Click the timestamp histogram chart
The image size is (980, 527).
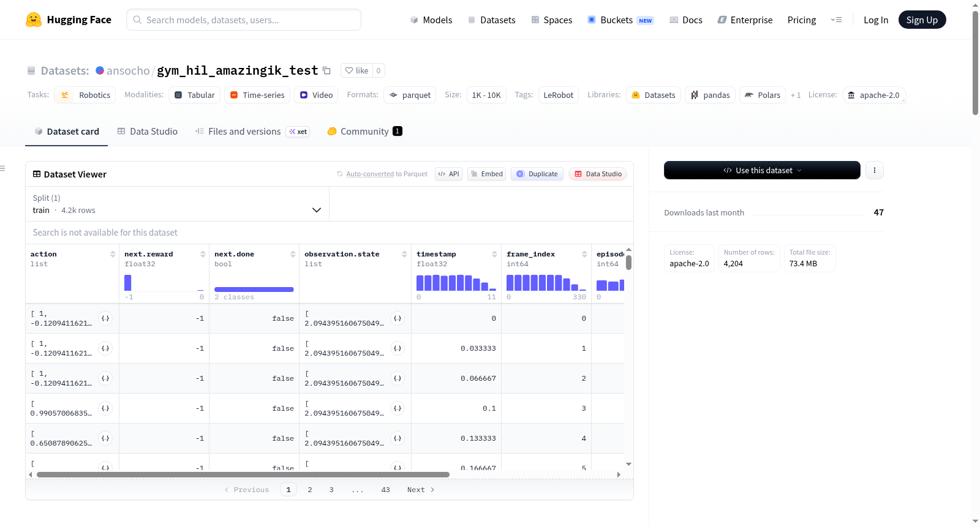456,283
